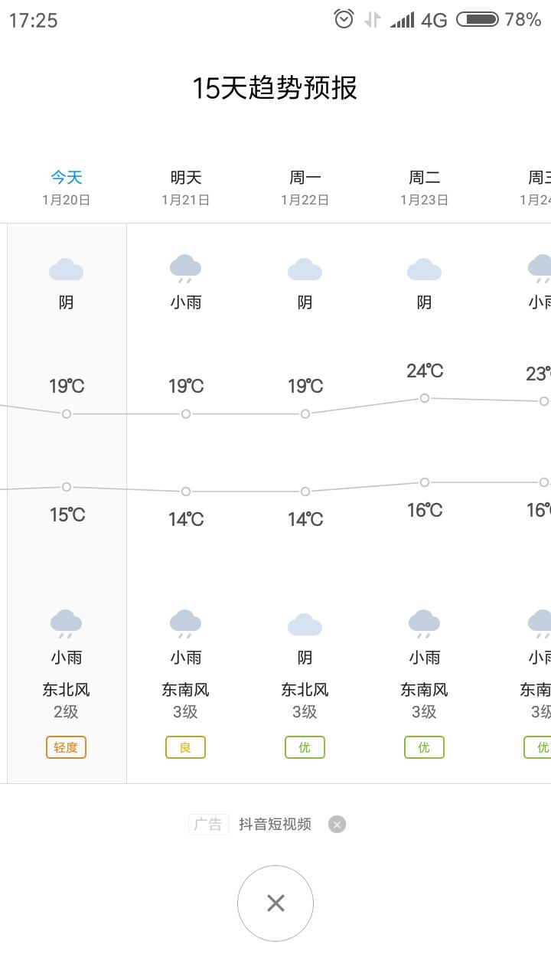Viewport: 551px width, 980px height.
Task: Select the 明天 1月21日 column header
Action: tap(186, 188)
